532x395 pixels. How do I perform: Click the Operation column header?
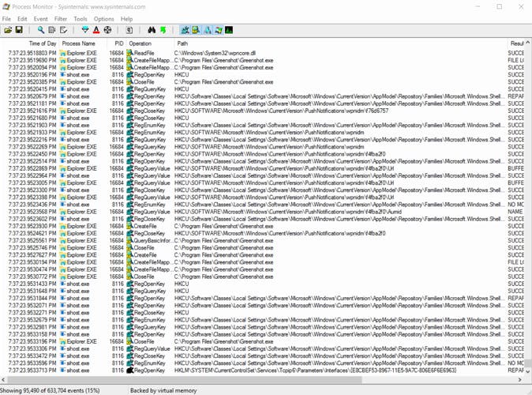click(150, 43)
